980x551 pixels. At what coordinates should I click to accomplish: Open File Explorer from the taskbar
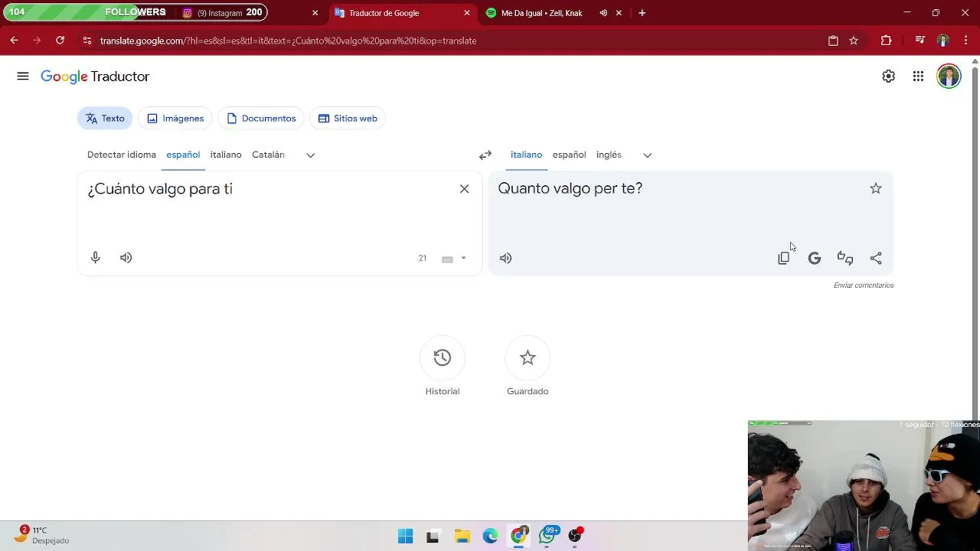coord(462,536)
